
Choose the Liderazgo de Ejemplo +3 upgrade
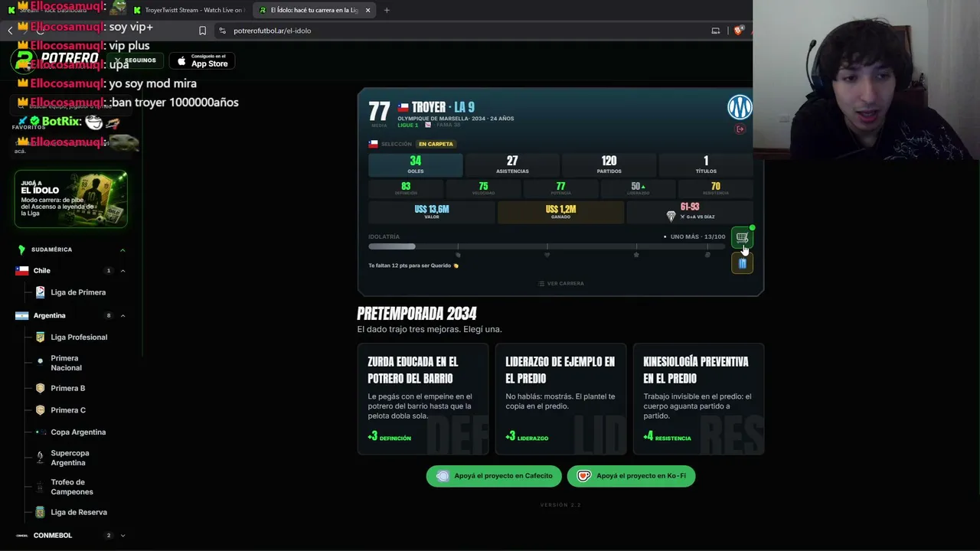tap(560, 399)
